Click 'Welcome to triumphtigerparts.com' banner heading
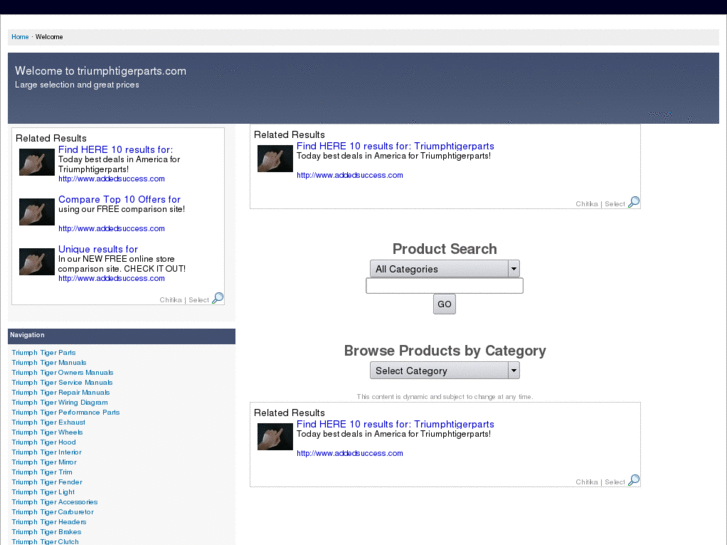The height and width of the screenshot is (545, 727). click(x=101, y=71)
